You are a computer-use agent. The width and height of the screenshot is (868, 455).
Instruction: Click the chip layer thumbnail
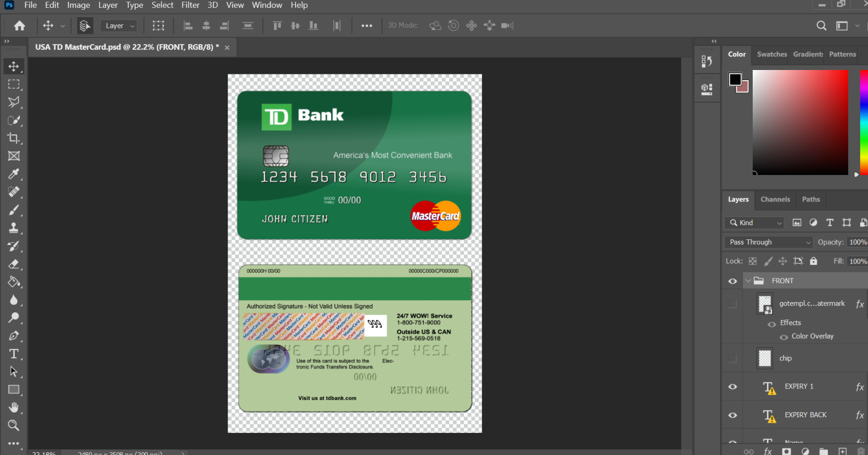(765, 358)
